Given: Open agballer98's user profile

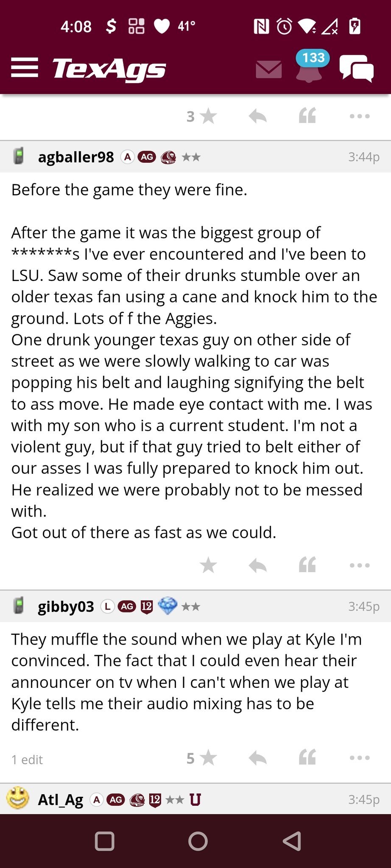Looking at the screenshot, I should pos(76,157).
